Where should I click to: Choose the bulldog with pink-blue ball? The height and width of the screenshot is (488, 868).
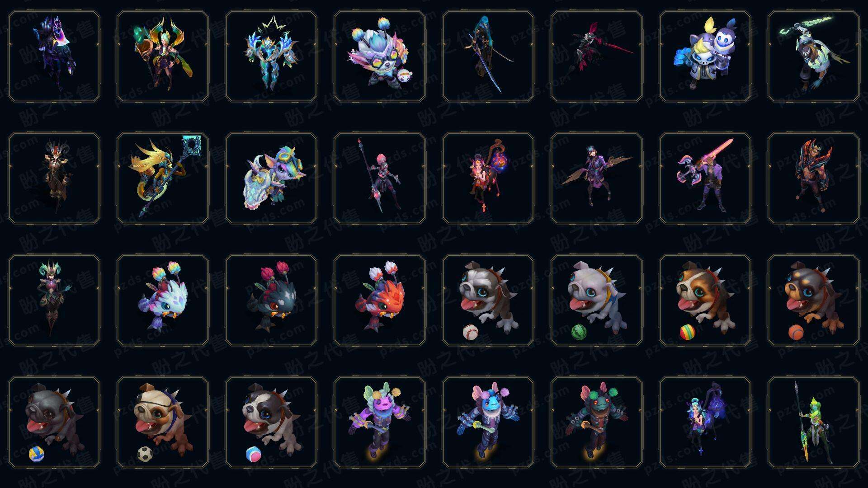(271, 422)
